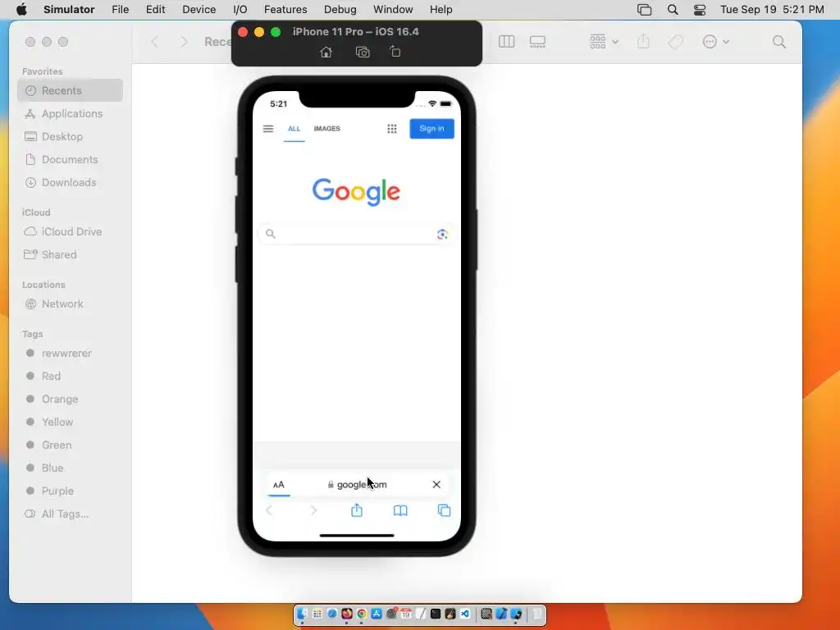840x630 pixels.
Task: Select the Orange tag
Action: point(71,399)
